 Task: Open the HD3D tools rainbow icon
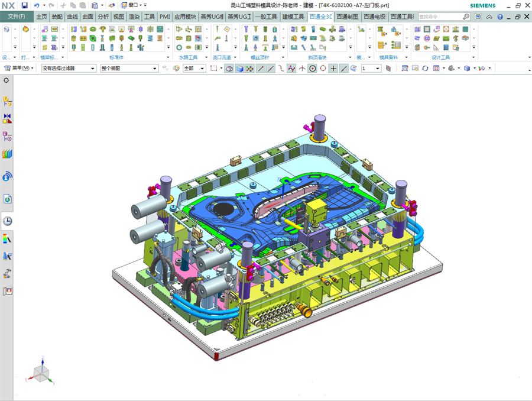tap(7, 238)
